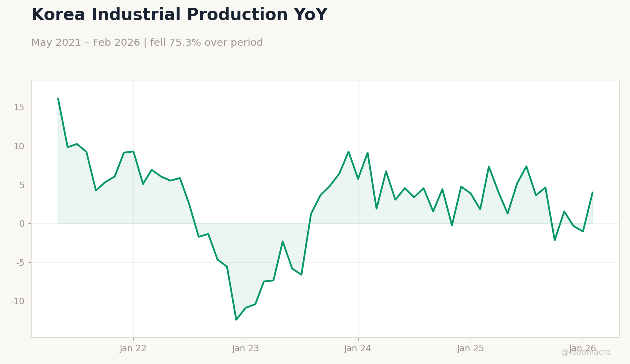Click the subtitle May 2021 – Feb 2026
630x364 pixels.
pos(85,43)
